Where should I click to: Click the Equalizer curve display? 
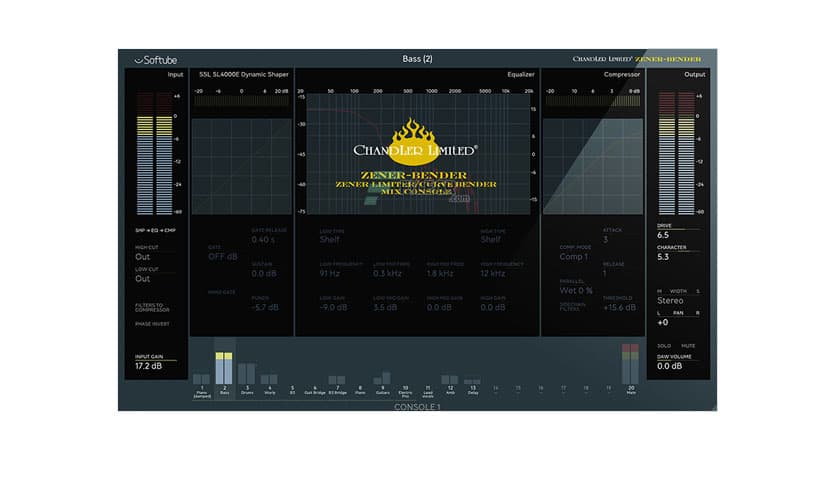pos(419,155)
